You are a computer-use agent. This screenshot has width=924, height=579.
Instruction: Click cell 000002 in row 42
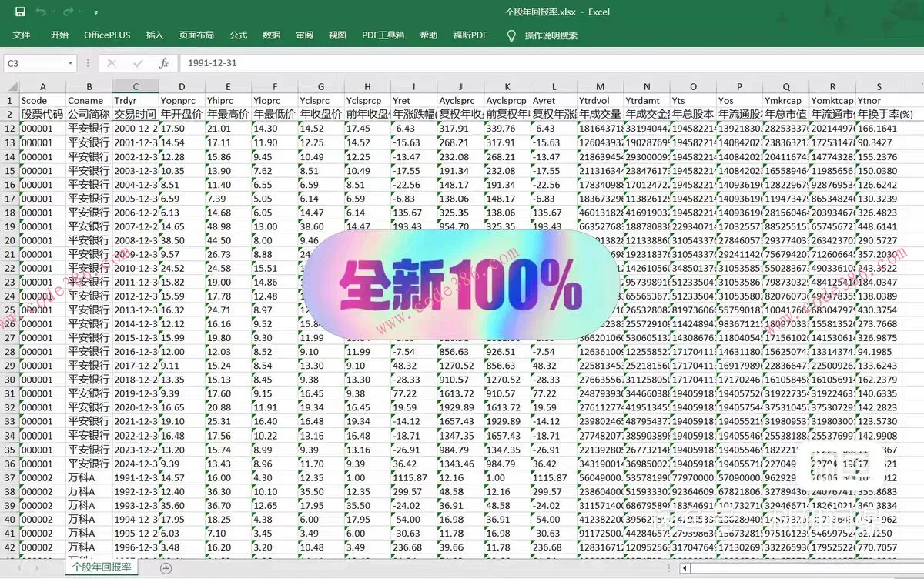click(42, 547)
